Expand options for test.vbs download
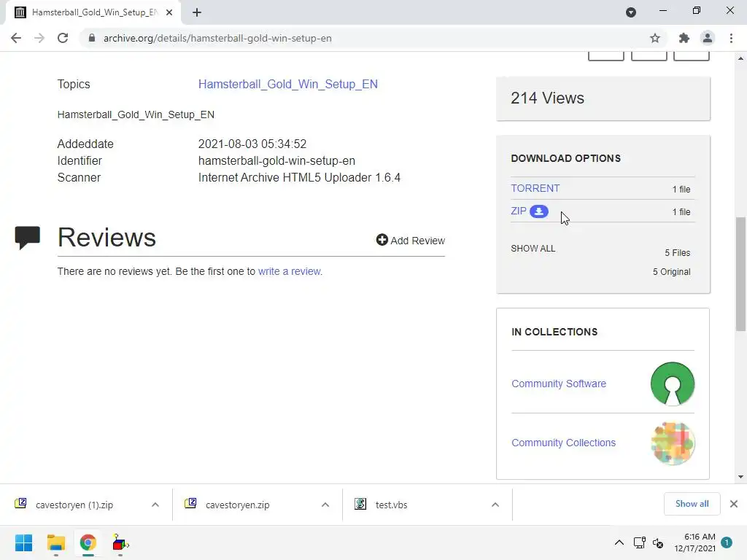Viewport: 747px width, 560px height. [x=495, y=505]
